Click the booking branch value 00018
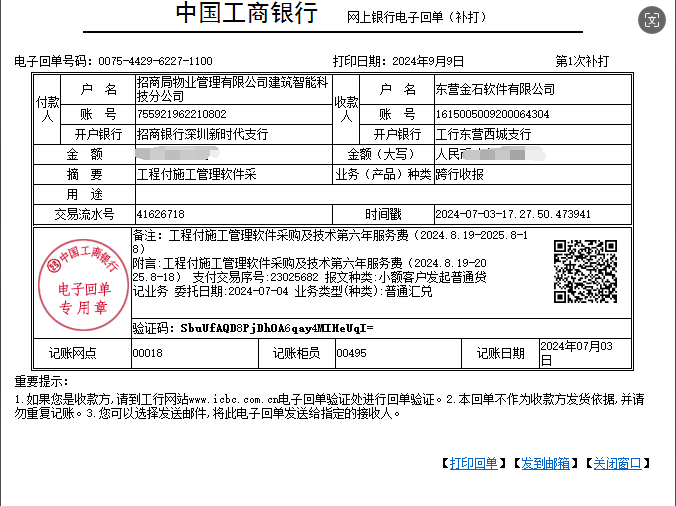The height and width of the screenshot is (506, 676). 147,353
